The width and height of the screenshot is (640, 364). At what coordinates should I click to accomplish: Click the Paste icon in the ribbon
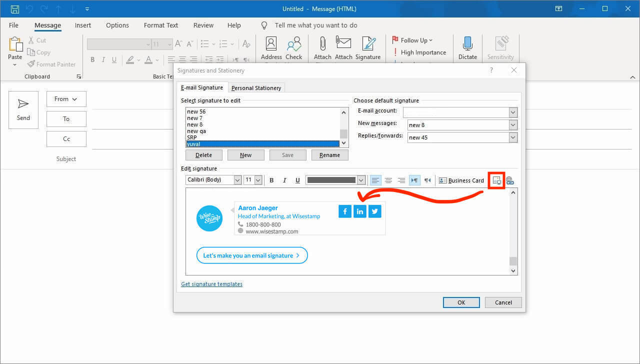[x=15, y=44]
